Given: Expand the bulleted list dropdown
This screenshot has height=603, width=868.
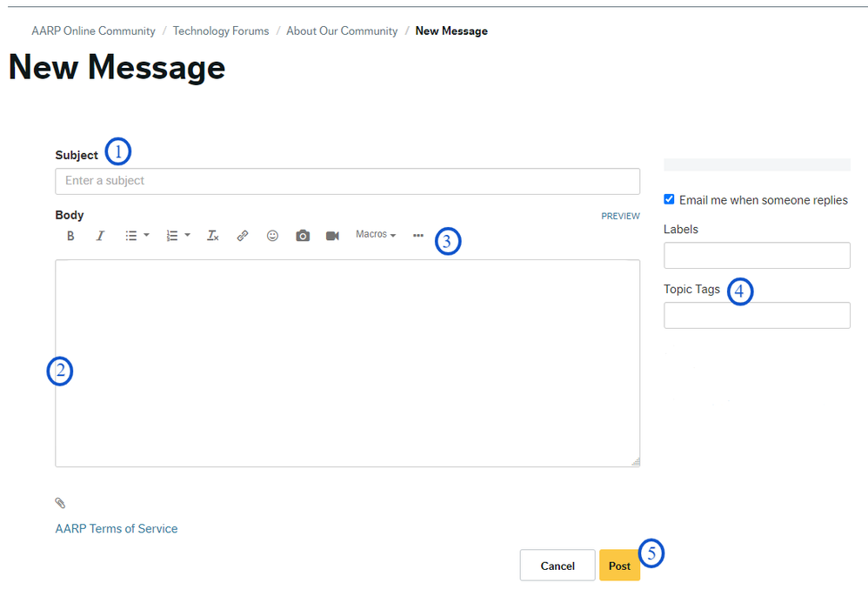Looking at the screenshot, I should tap(137, 236).
